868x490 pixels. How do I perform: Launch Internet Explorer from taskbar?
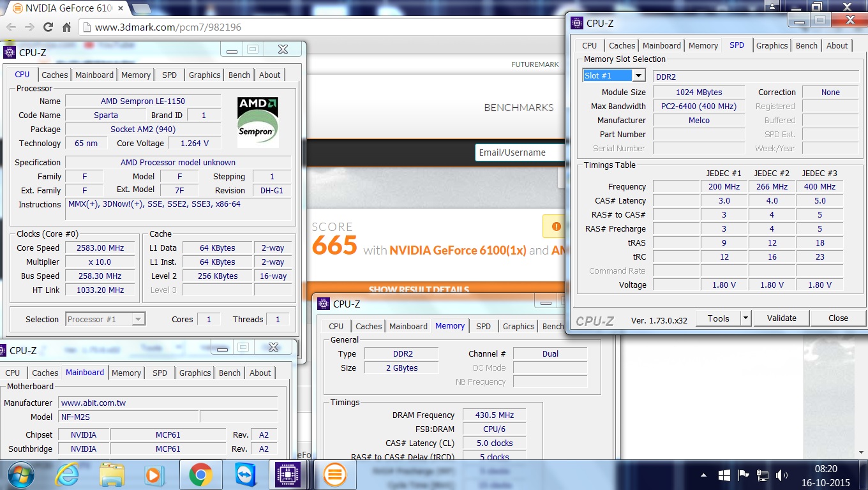67,475
